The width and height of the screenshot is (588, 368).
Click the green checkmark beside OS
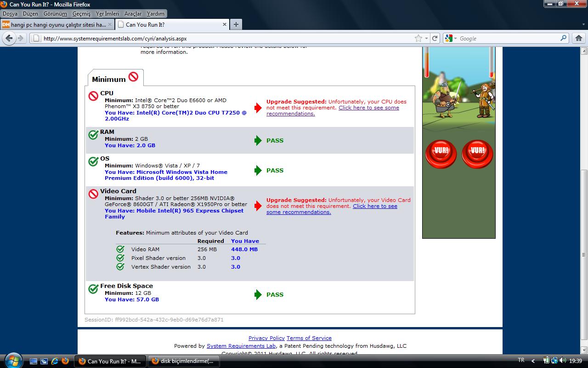pyautogui.click(x=93, y=161)
